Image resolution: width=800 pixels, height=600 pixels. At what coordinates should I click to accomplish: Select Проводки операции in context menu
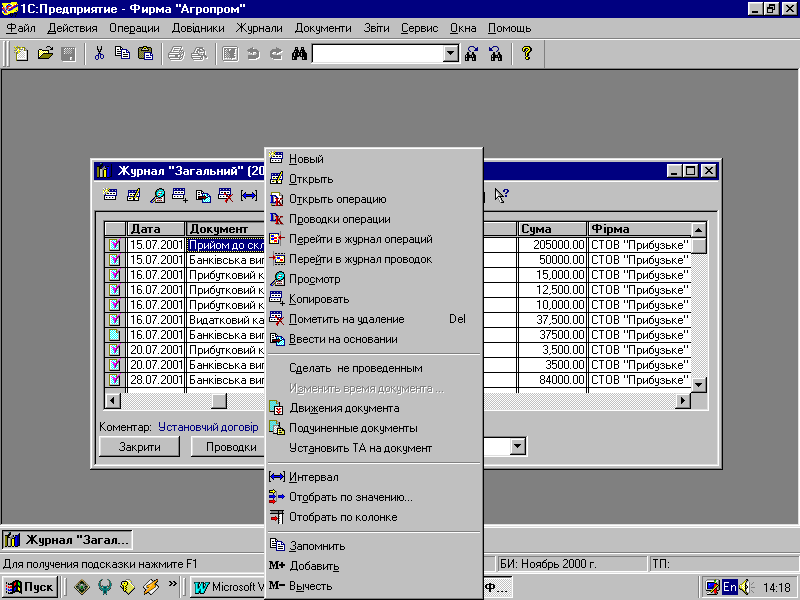tap(373, 219)
